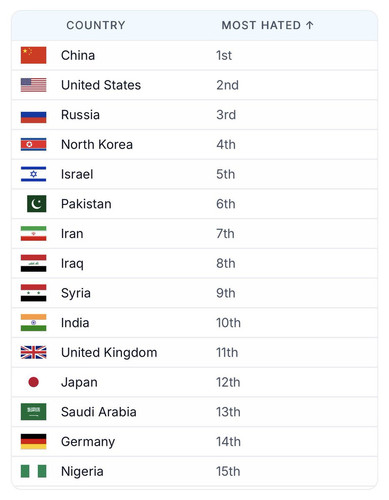
Task: Select the Syria country name
Action: coord(76,293)
